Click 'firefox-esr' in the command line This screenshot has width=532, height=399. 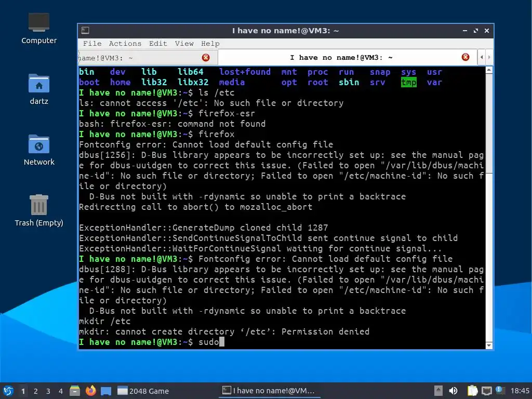click(x=227, y=113)
